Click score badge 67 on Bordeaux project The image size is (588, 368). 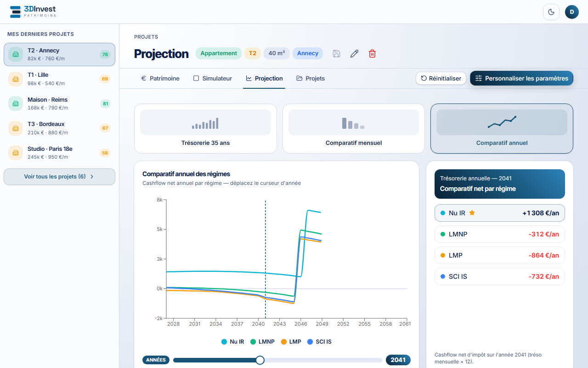[x=105, y=128]
